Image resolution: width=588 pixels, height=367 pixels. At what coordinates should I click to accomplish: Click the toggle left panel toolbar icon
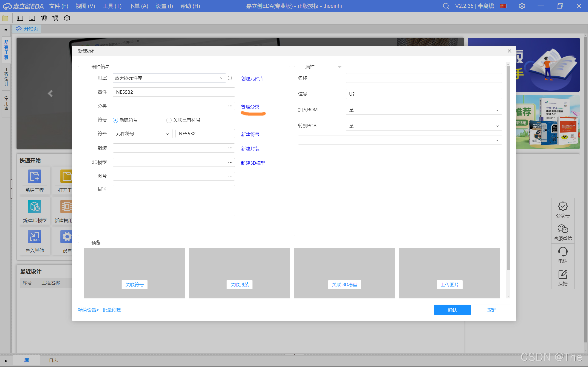point(20,18)
